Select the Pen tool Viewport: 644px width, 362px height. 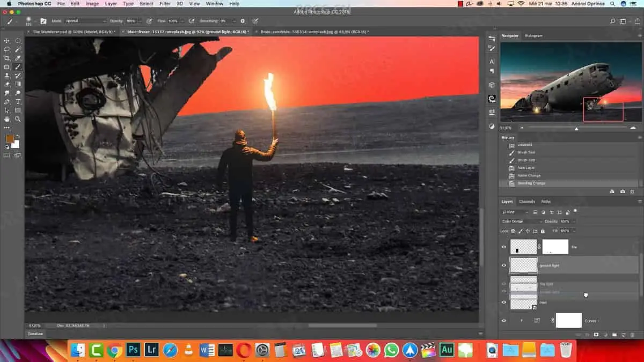click(7, 101)
